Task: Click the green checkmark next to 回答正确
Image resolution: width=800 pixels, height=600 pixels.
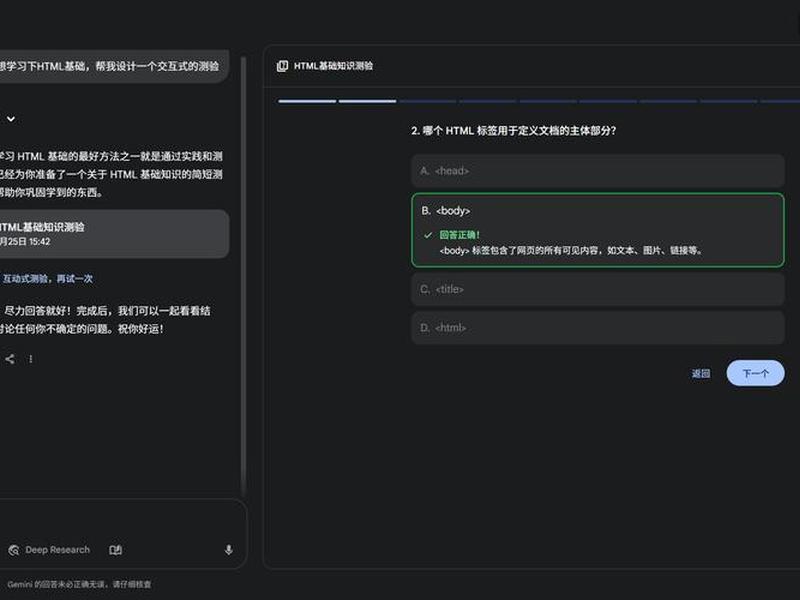Action: tap(428, 235)
